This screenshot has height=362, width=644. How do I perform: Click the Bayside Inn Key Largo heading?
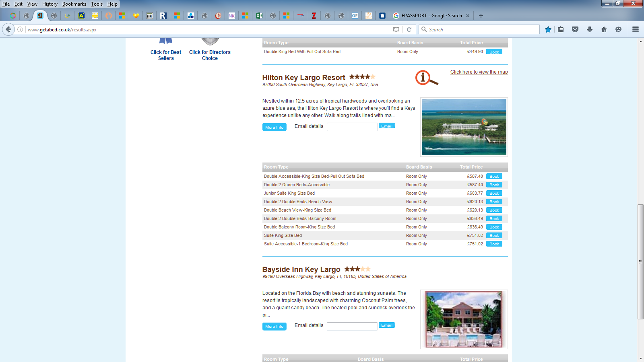(301, 269)
